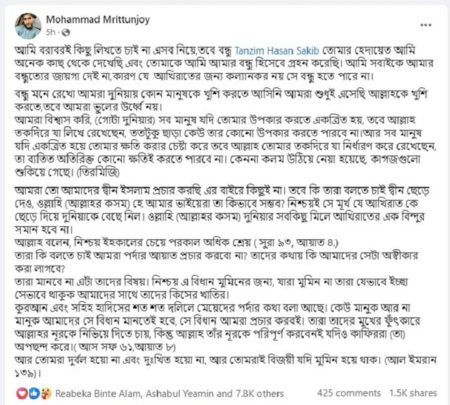Viewport: 450px width, 405px height.
Task: Click the line citing সুরা ৯৩, আয়াত ৪
Action: 176,242
